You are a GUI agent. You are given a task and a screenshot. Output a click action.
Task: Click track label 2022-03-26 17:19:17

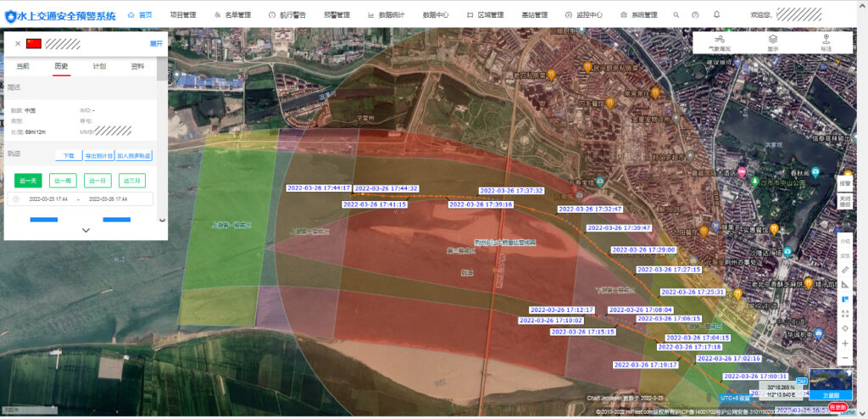click(645, 365)
